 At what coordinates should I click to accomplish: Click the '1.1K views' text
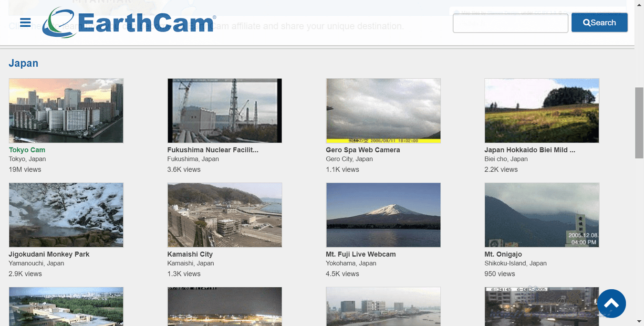343,169
